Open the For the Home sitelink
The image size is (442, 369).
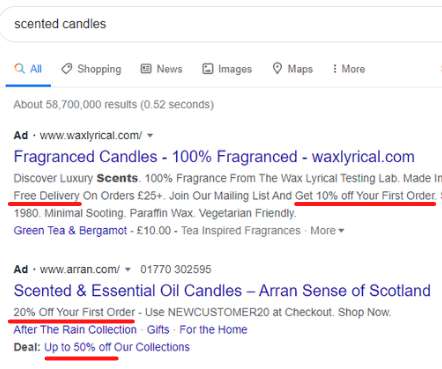point(213,330)
